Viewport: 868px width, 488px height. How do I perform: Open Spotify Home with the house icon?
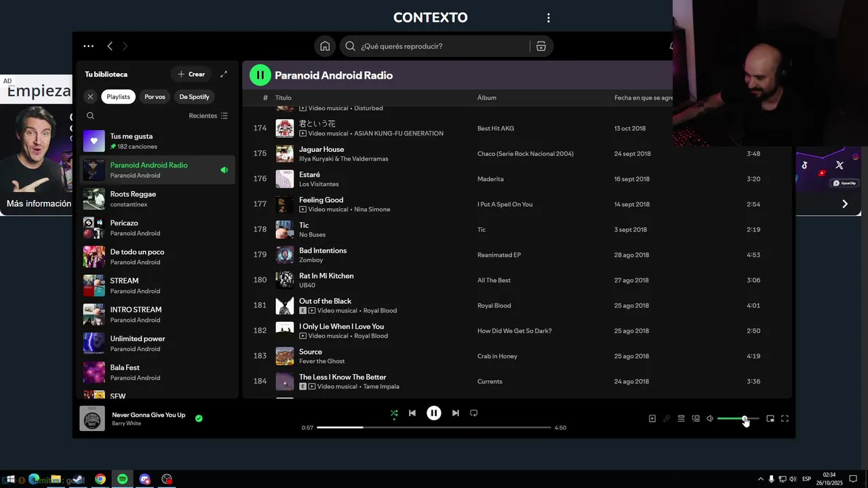[x=325, y=46]
